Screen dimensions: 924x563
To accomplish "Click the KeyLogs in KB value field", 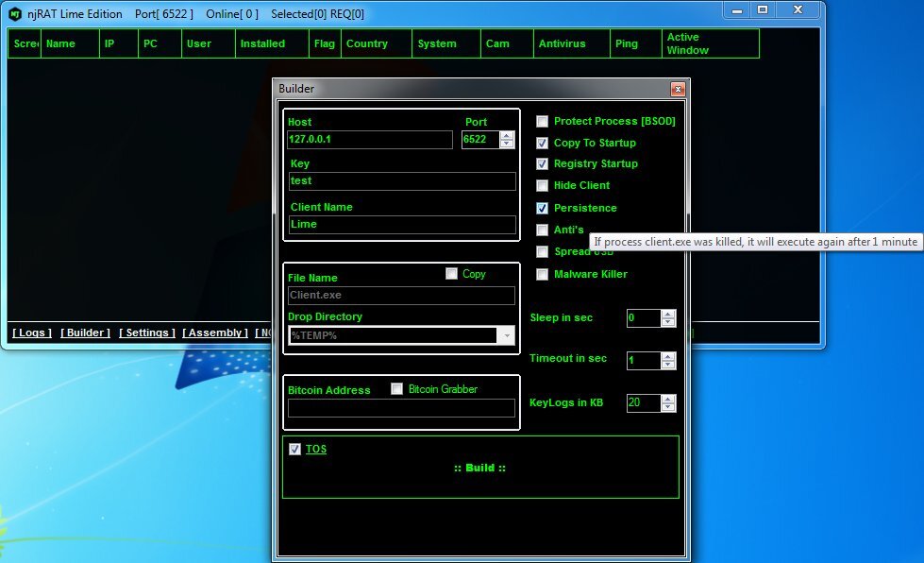I will (x=644, y=403).
